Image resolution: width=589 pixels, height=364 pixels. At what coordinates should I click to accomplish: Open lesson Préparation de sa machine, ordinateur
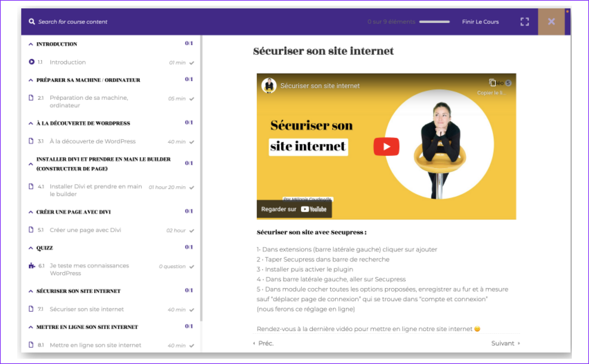89,101
